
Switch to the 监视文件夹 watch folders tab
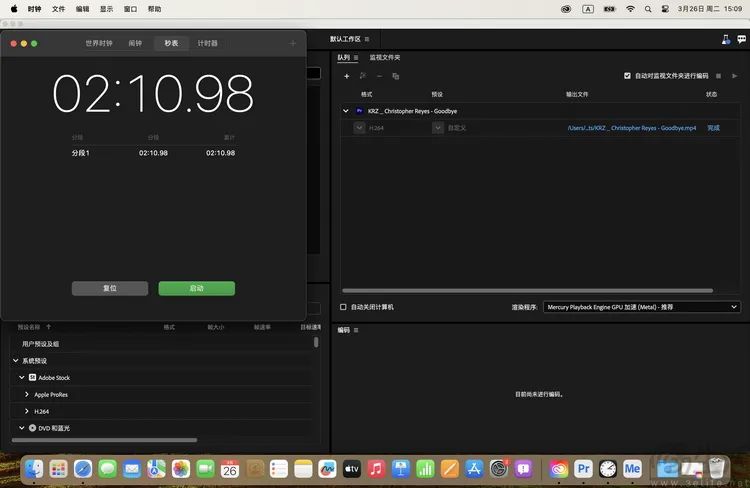pyautogui.click(x=384, y=57)
